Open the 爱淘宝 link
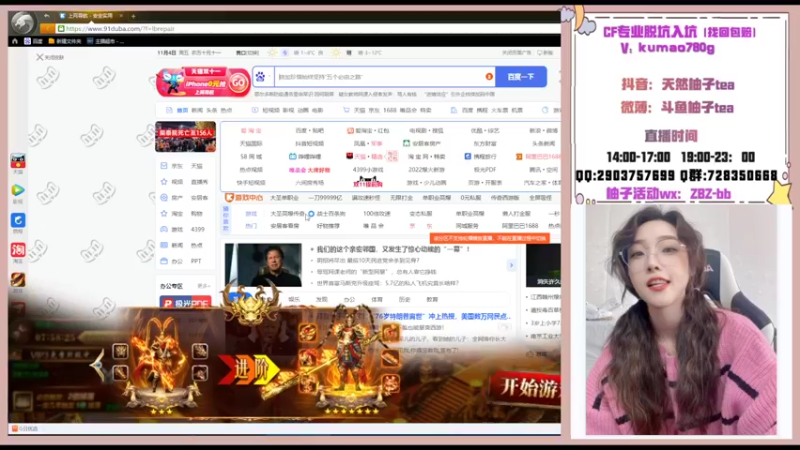Viewport: 800px width, 450px height. click(x=251, y=131)
